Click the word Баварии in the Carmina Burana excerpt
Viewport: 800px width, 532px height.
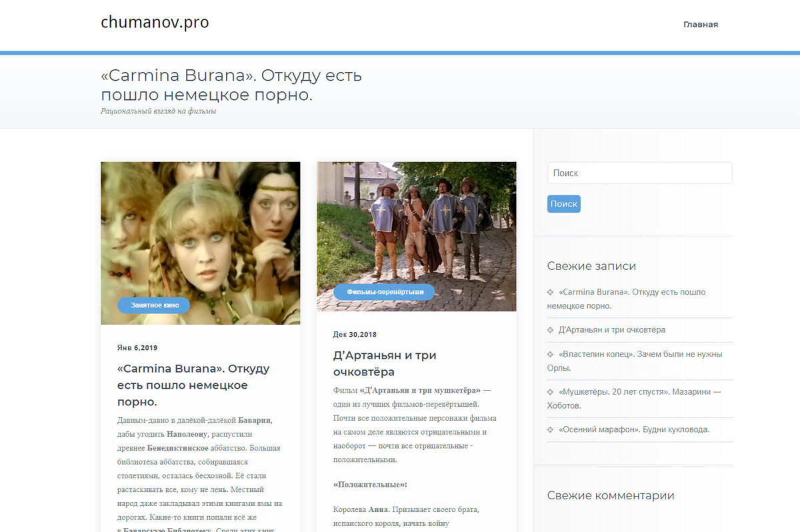pyautogui.click(x=255, y=421)
